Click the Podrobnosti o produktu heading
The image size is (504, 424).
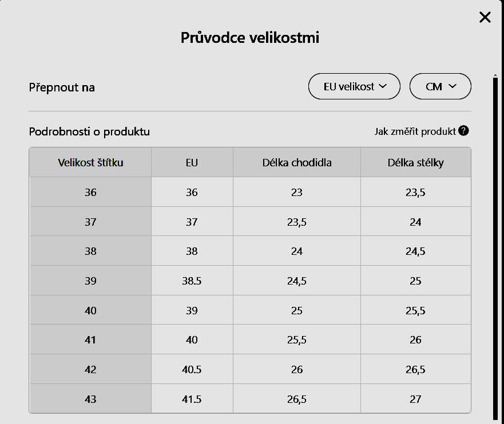[x=89, y=132]
